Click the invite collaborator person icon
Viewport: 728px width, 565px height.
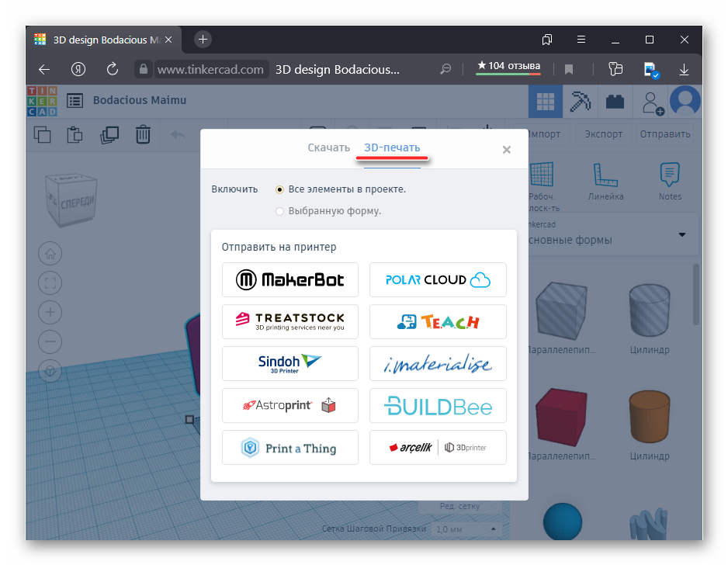[650, 102]
